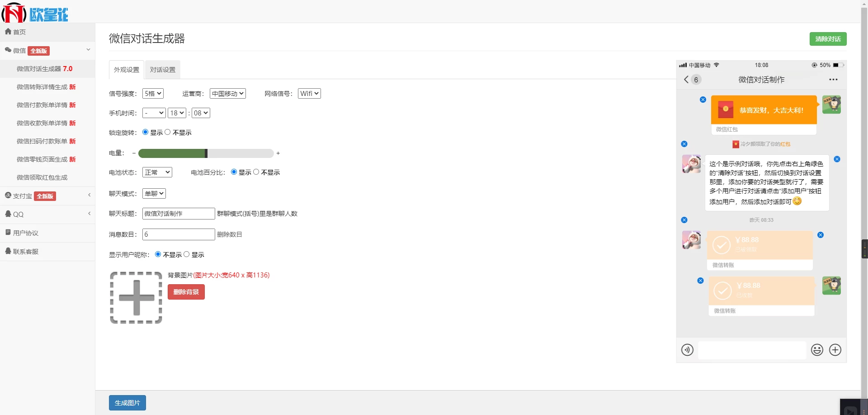The height and width of the screenshot is (415, 868).
Task: Select 显示 for user nickname display
Action: (x=187, y=254)
